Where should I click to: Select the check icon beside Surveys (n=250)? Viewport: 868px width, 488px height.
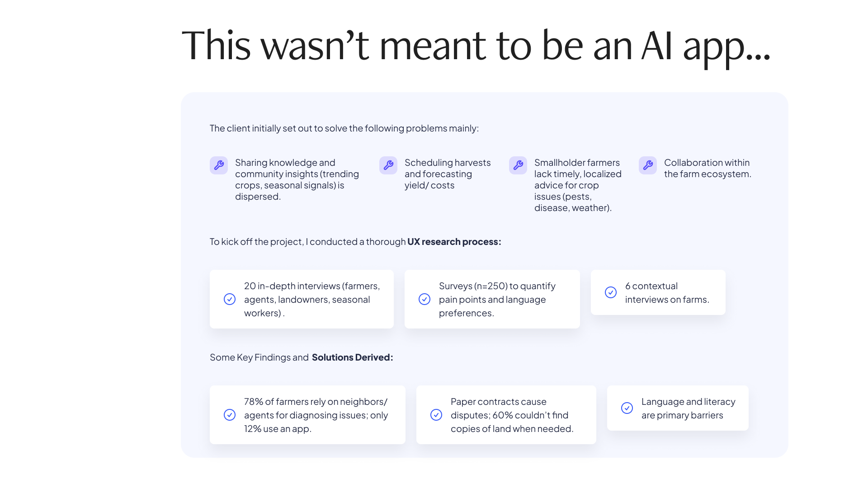pyautogui.click(x=425, y=299)
